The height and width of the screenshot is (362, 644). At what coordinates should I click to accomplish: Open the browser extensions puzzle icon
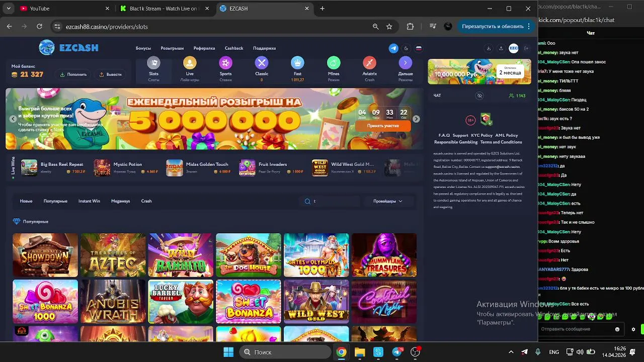tap(410, 26)
